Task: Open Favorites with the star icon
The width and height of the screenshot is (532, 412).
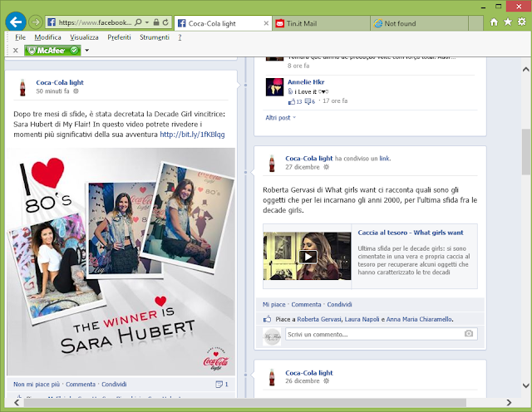Action: tap(508, 22)
